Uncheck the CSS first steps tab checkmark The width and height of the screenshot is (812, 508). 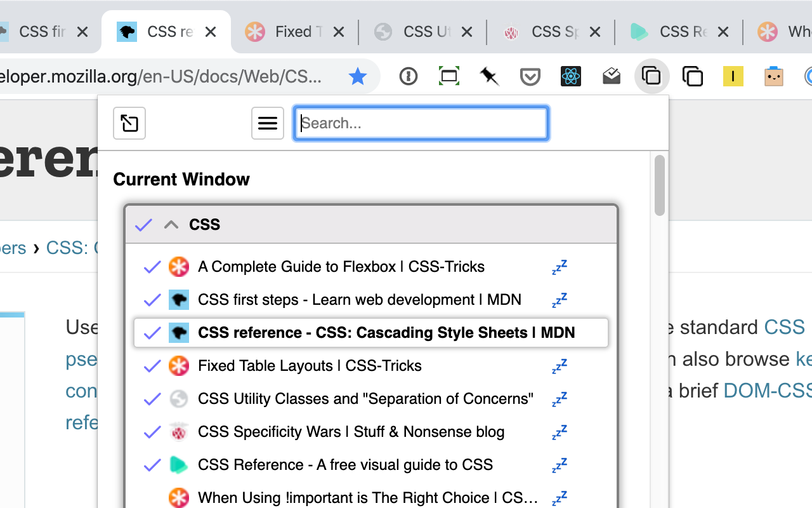pos(152,300)
